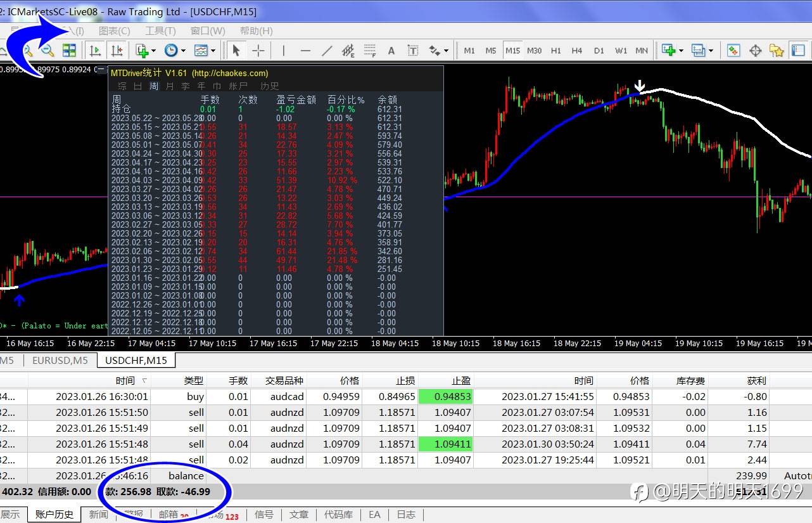The height and width of the screenshot is (523, 812).
Task: Open the 图表(C) menu
Action: (115, 30)
